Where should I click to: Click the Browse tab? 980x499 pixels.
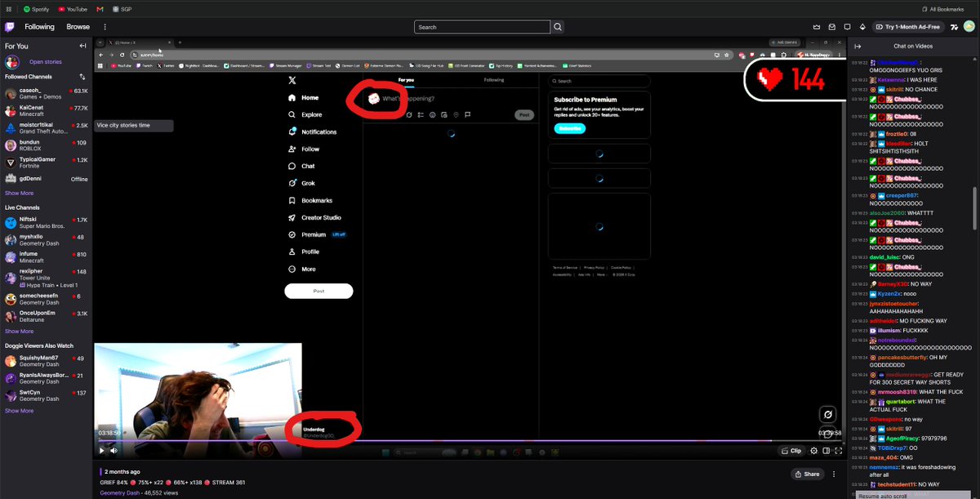click(x=78, y=27)
